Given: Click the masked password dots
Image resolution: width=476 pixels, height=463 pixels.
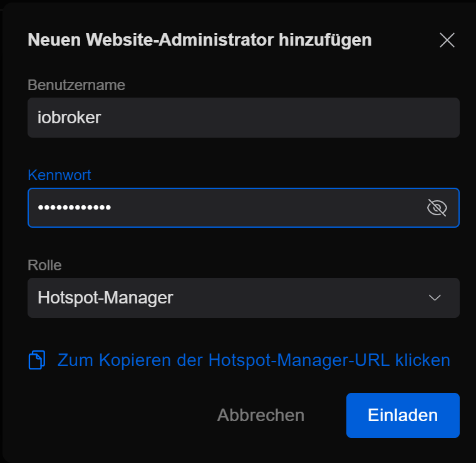Looking at the screenshot, I should click(74, 208).
